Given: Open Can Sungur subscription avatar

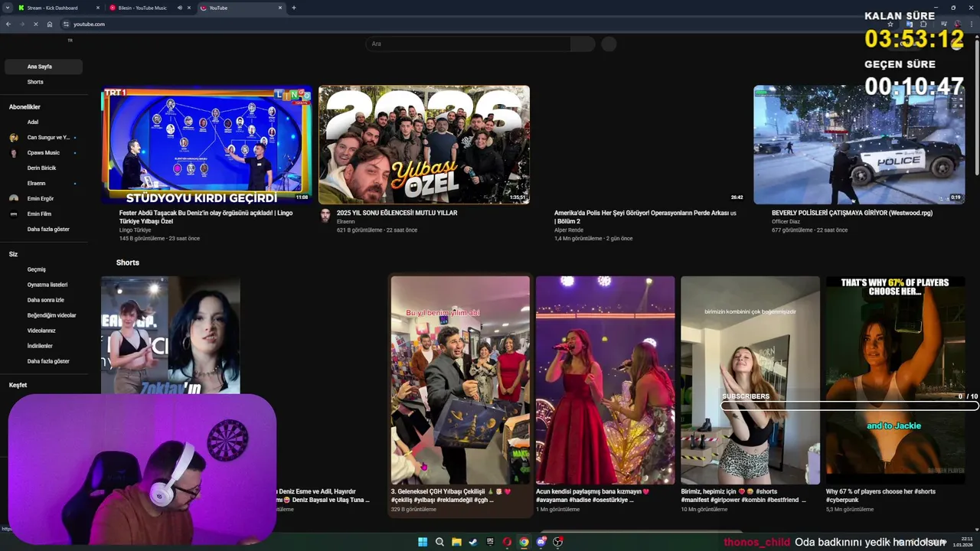Looking at the screenshot, I should pos(14,138).
